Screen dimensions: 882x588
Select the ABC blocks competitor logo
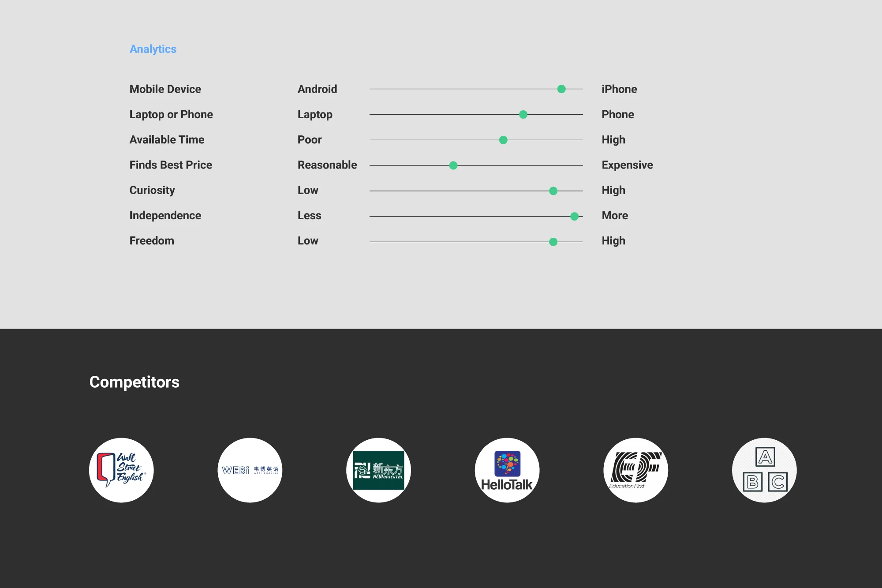764,470
